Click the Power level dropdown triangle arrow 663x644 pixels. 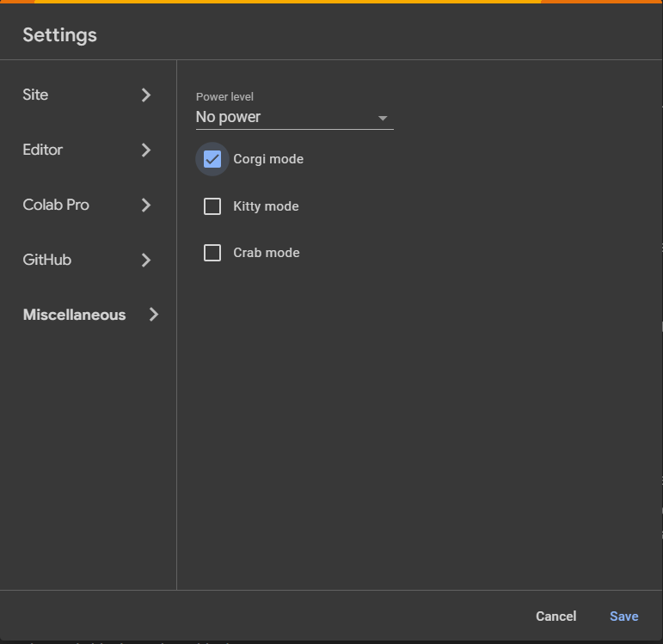coord(383,118)
